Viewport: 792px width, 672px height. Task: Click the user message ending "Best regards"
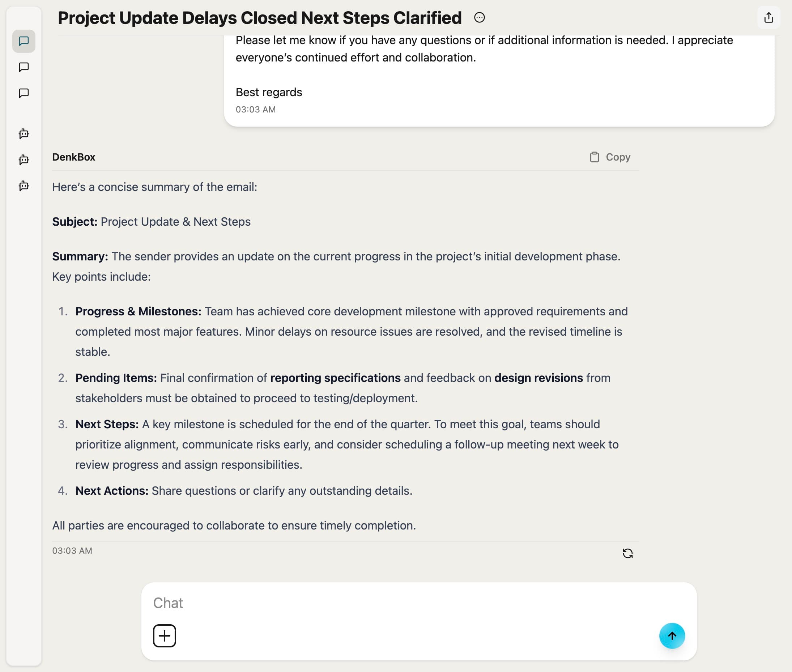[x=269, y=92]
